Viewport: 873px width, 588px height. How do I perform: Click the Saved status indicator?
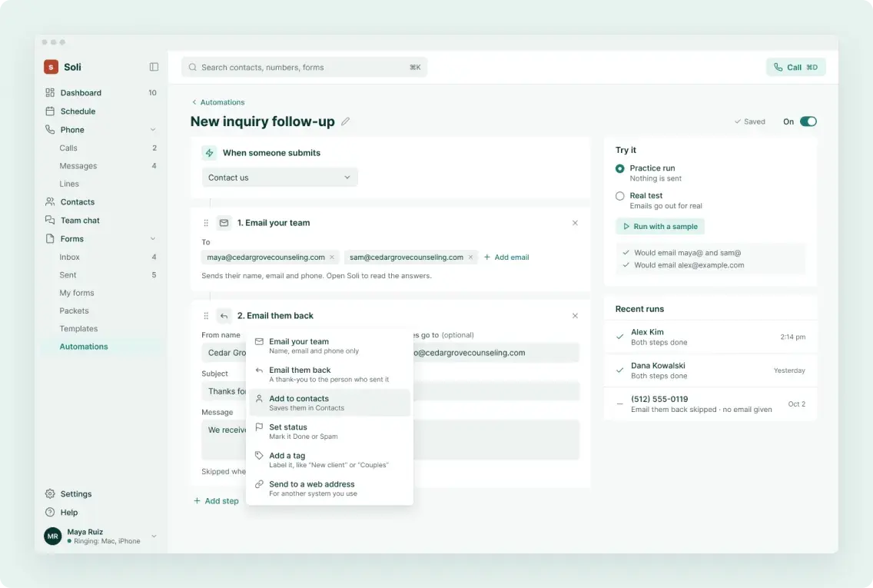pyautogui.click(x=750, y=121)
